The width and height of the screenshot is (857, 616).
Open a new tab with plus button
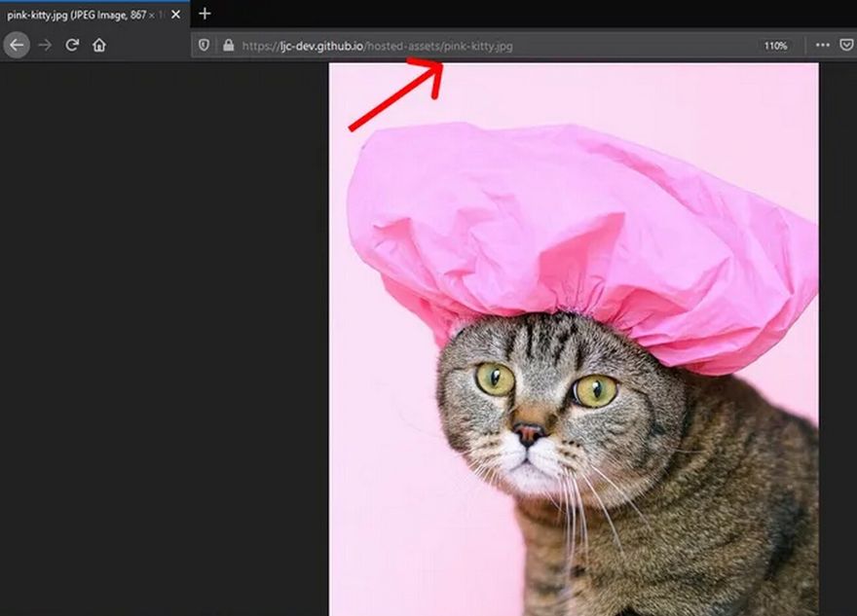pos(205,14)
